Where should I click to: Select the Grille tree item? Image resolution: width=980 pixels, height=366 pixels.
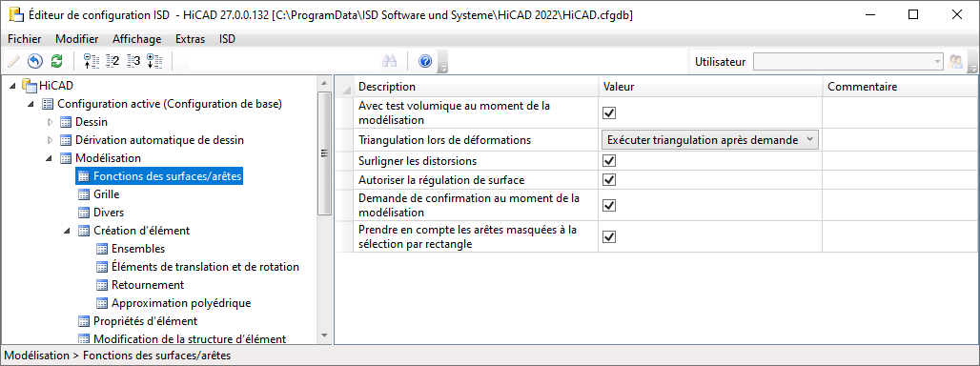tap(106, 194)
